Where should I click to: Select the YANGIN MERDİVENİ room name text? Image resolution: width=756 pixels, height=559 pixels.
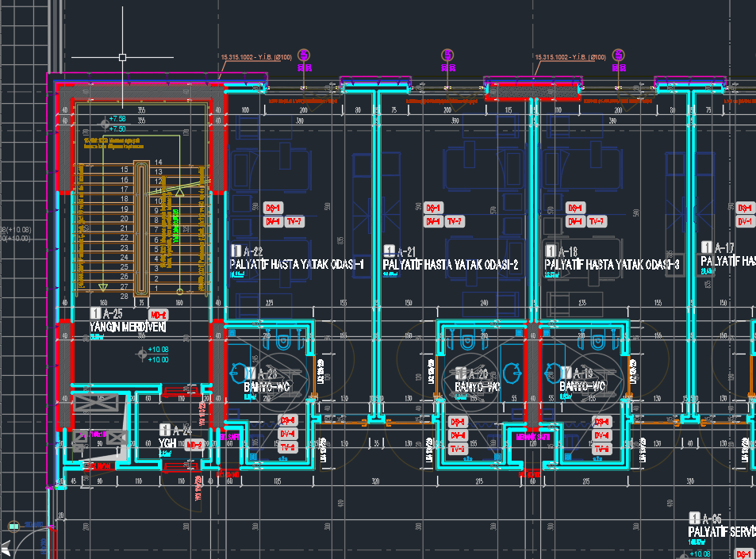127,327
